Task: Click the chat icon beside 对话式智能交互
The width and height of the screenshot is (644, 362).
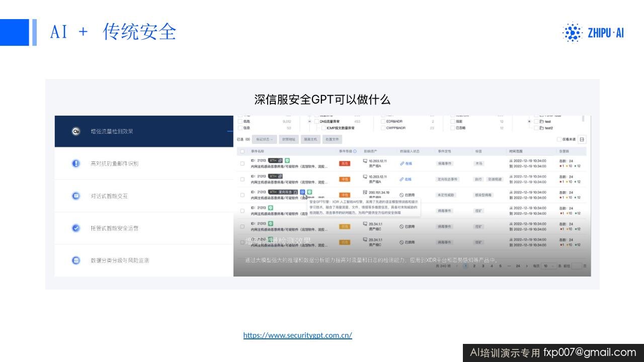Action: pos(76,196)
